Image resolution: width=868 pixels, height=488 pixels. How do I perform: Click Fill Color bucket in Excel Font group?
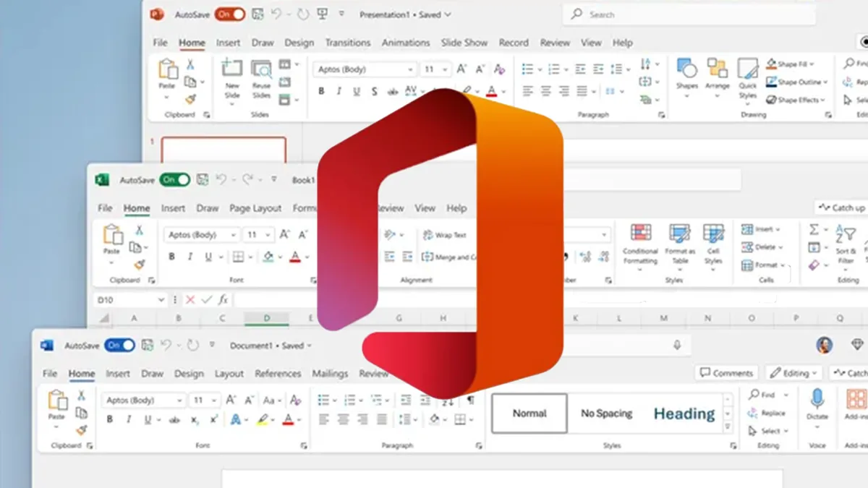tap(268, 257)
